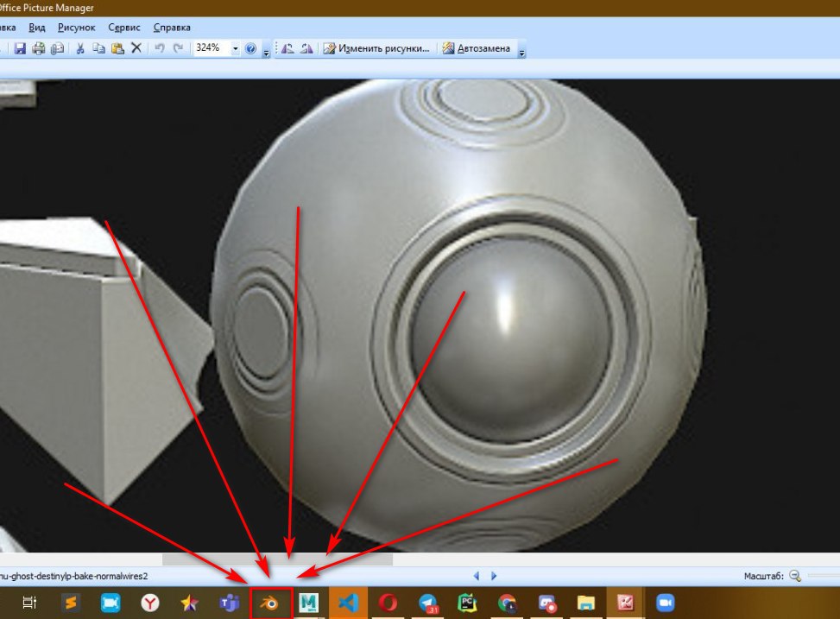This screenshot has height=619, width=840.
Task: Click the send-by-email toolbar icon
Action: coord(57,48)
